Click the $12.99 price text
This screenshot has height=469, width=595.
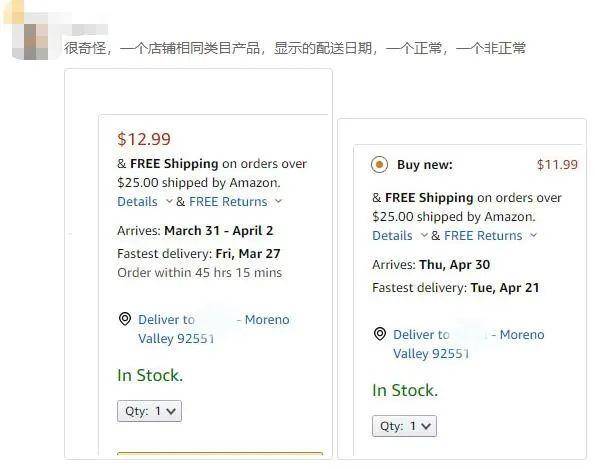point(144,139)
